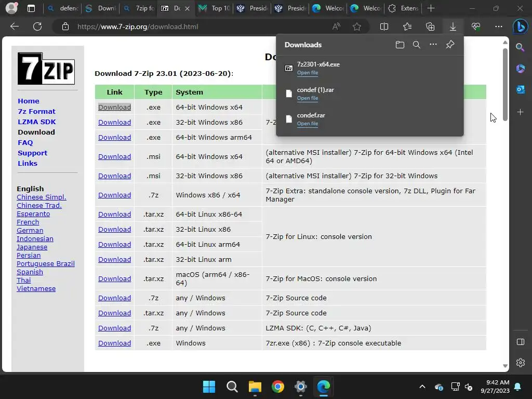532x399 pixels.
Task: Open downloads folder icon in panel
Action: coord(400,45)
